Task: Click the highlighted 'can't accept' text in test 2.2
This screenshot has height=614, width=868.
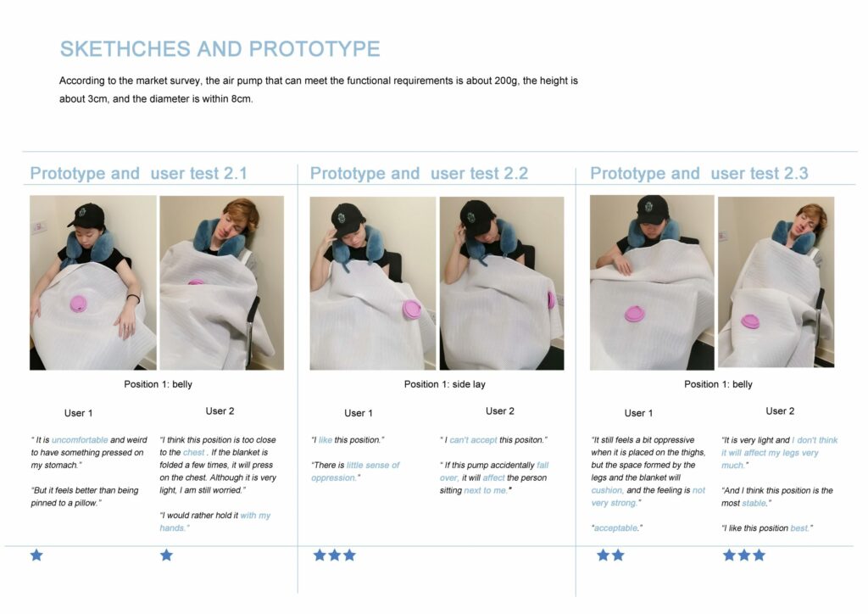Action: (x=473, y=439)
